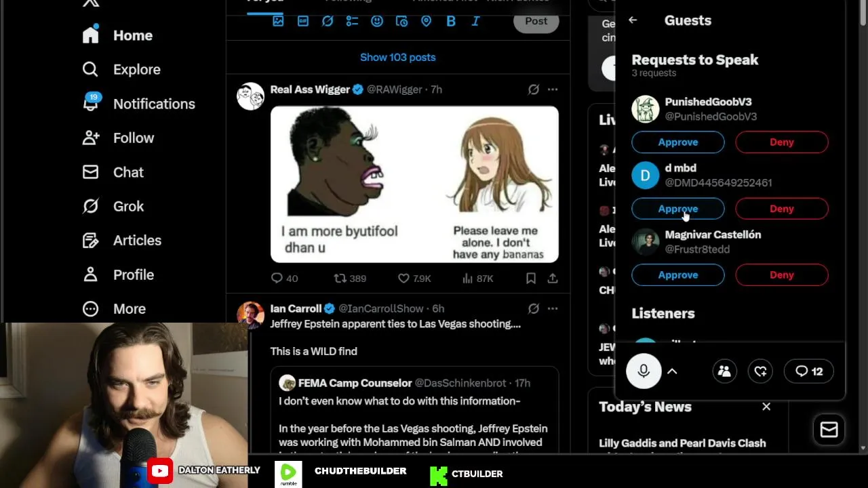
Task: Like the post with 7.9K likes
Action: pyautogui.click(x=414, y=279)
